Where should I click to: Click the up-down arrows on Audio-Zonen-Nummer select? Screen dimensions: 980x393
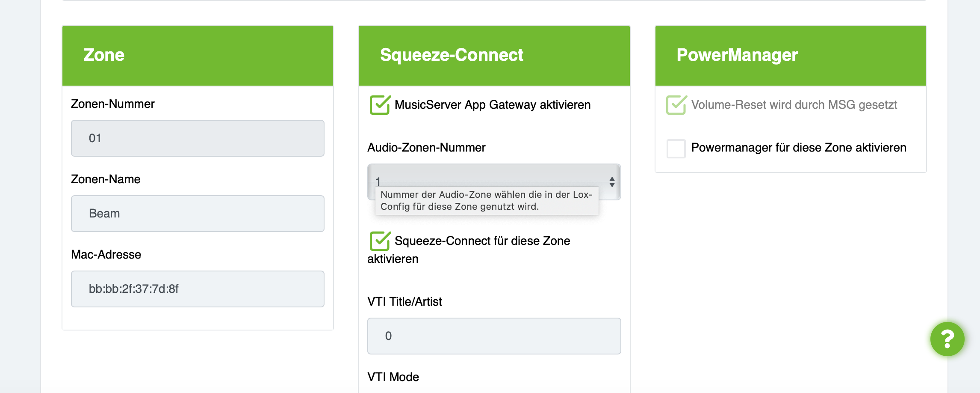click(612, 182)
